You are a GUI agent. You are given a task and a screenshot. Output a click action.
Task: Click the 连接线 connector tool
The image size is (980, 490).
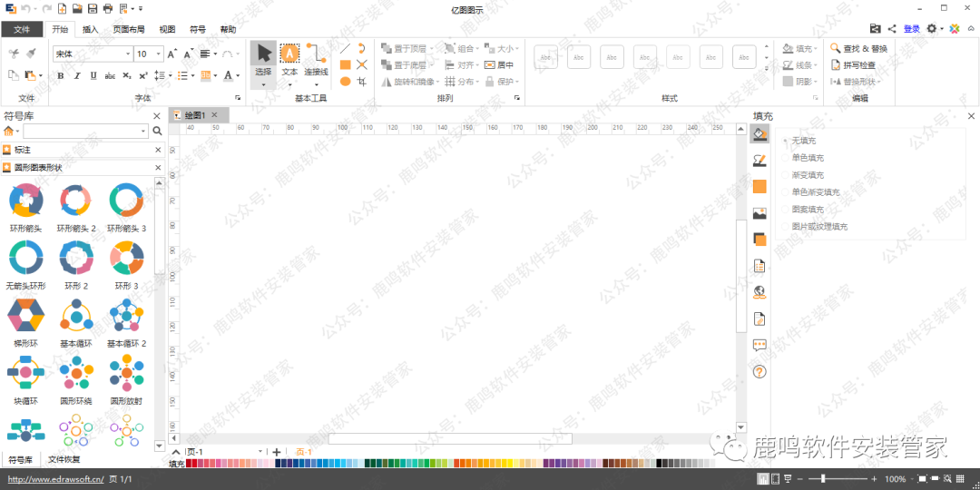[x=316, y=60]
